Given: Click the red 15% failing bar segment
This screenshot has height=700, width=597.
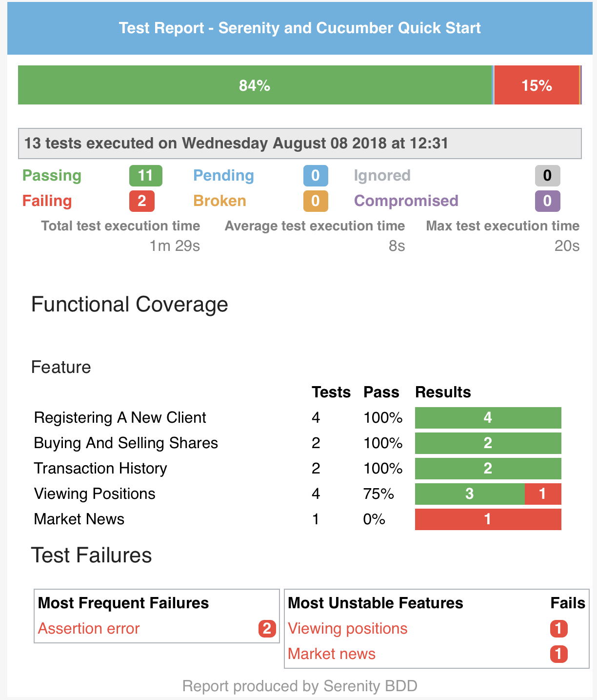Looking at the screenshot, I should coord(537,85).
